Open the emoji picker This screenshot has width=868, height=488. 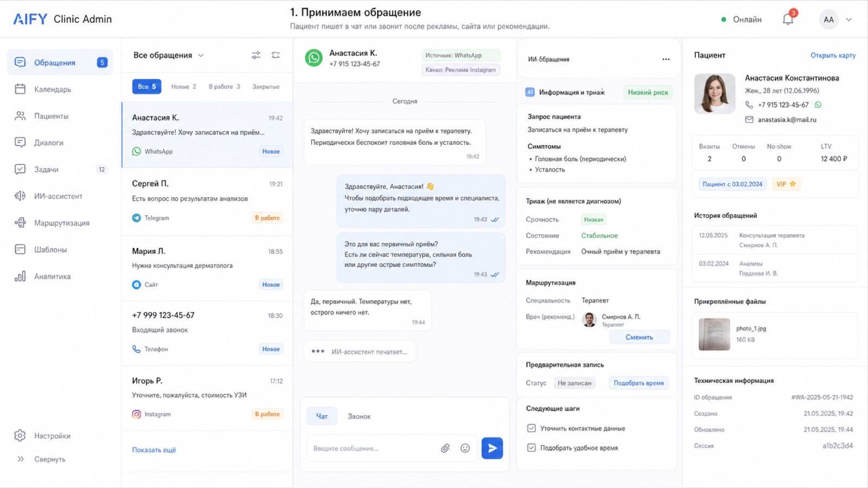465,448
